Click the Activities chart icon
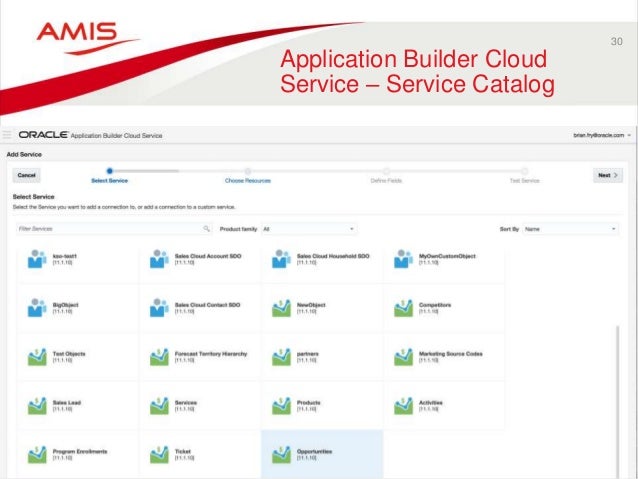 click(x=403, y=406)
